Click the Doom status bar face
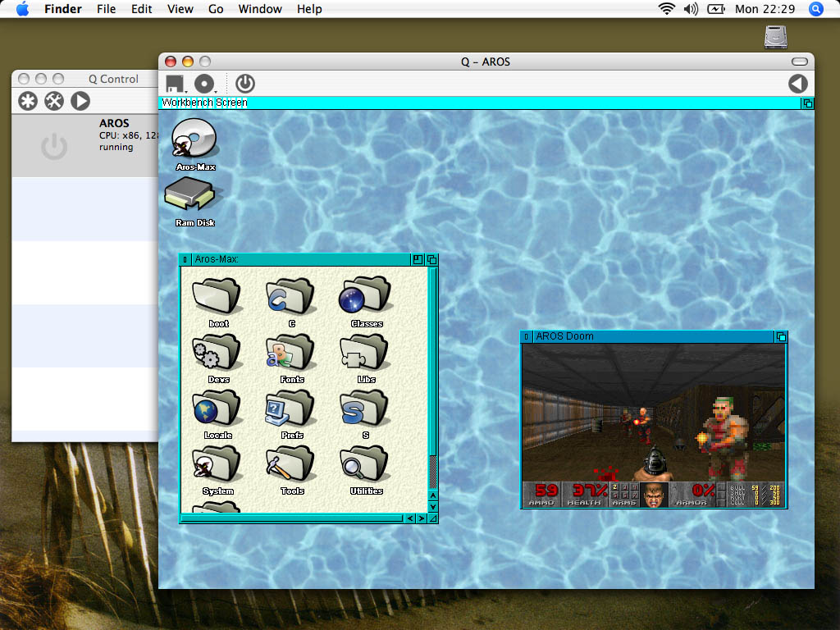The width and height of the screenshot is (840, 630). tap(654, 495)
